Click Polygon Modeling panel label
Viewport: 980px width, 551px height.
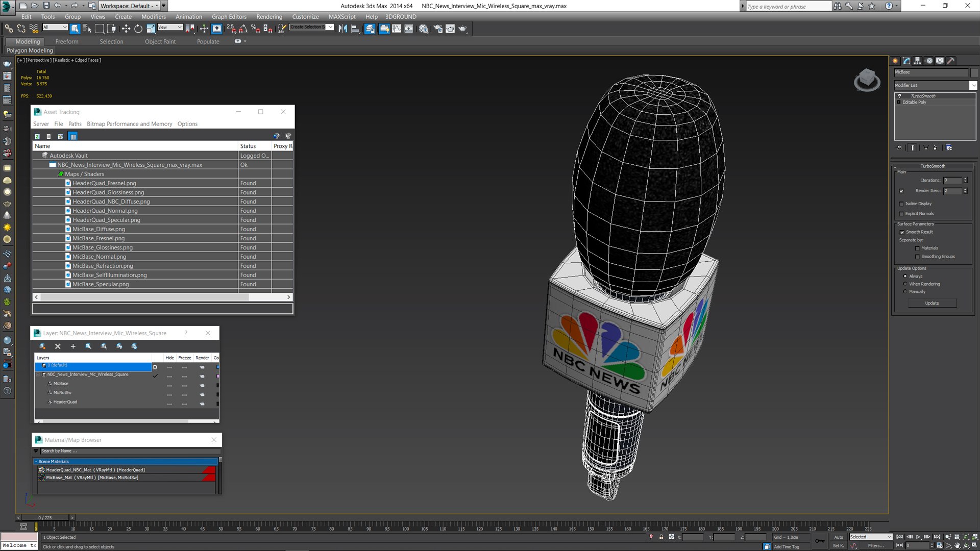click(x=30, y=51)
